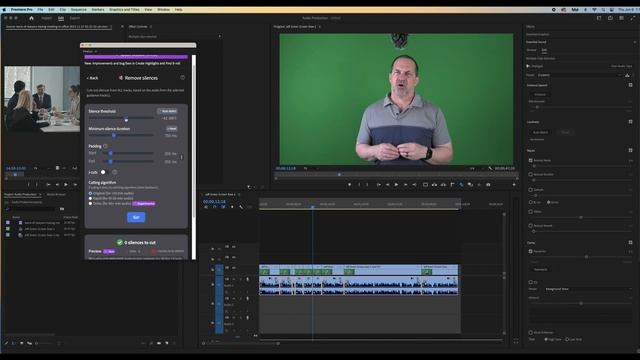The height and width of the screenshot is (360, 640).
Task: Open Program monitor settings wrench
Action: point(490,168)
